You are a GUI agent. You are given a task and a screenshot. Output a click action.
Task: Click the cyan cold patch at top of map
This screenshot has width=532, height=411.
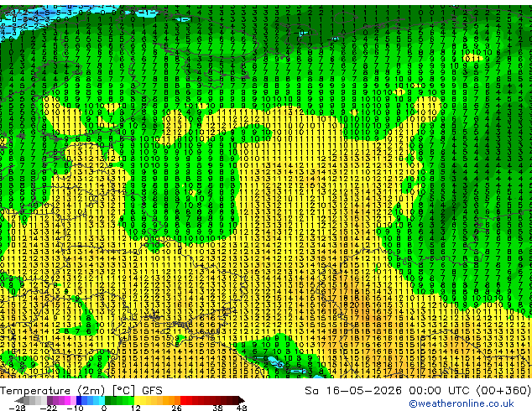pos(146,14)
